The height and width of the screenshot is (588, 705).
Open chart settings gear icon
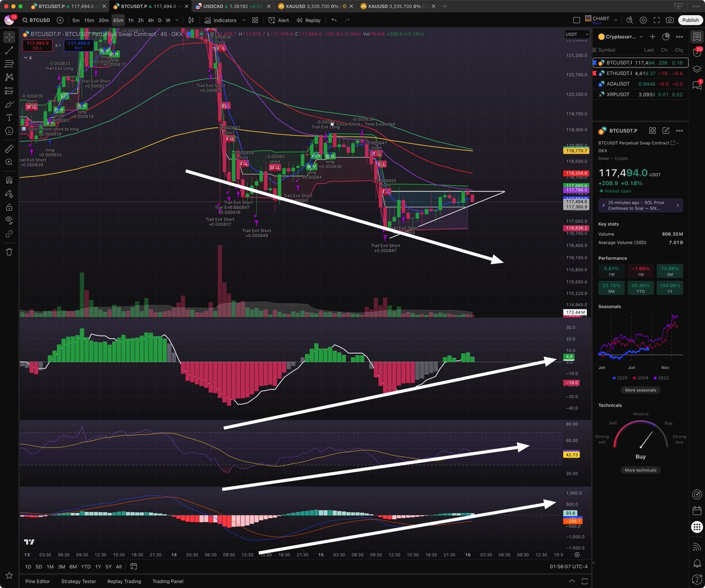click(x=643, y=20)
